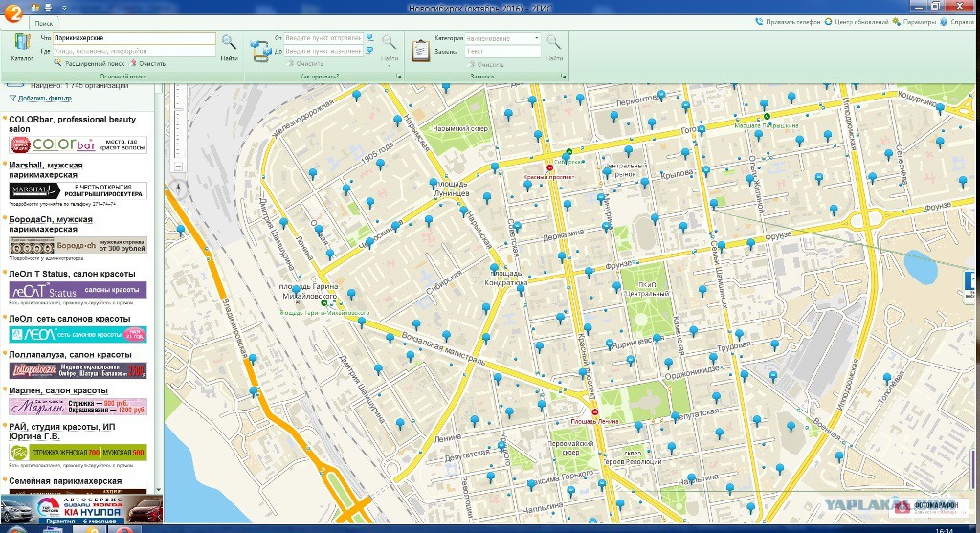Pick departure point on map icon
The image size is (980, 533).
click(370, 38)
